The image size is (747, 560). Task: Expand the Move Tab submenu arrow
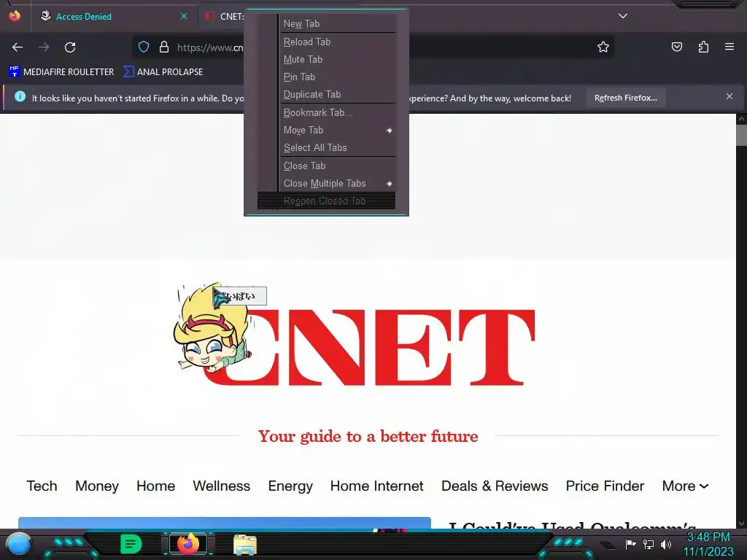(390, 131)
